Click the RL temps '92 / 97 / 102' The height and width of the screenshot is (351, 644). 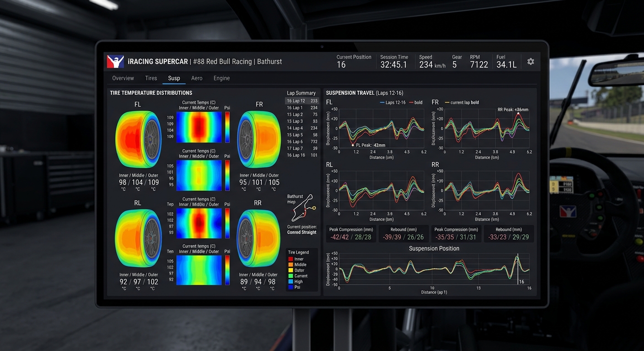139,282
